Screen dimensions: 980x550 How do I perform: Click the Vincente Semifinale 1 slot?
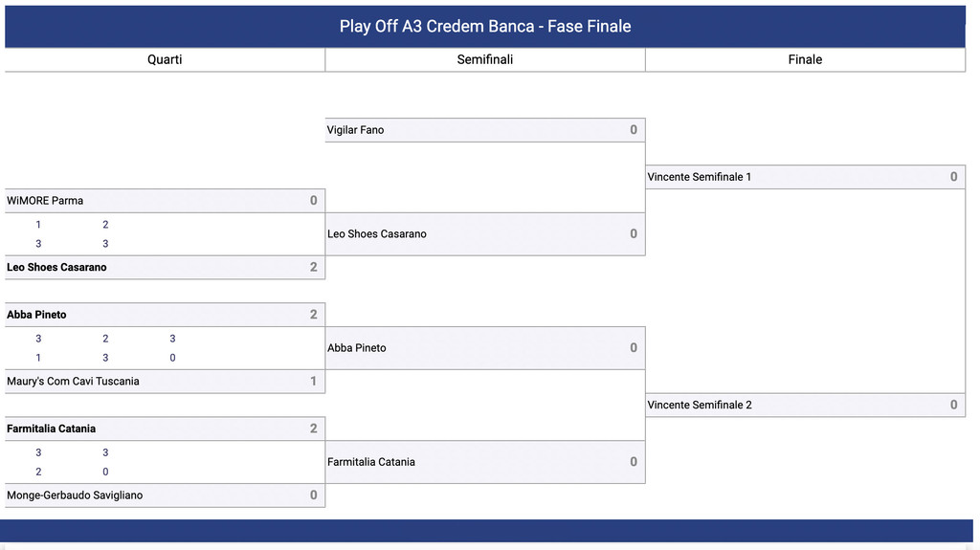click(x=805, y=177)
